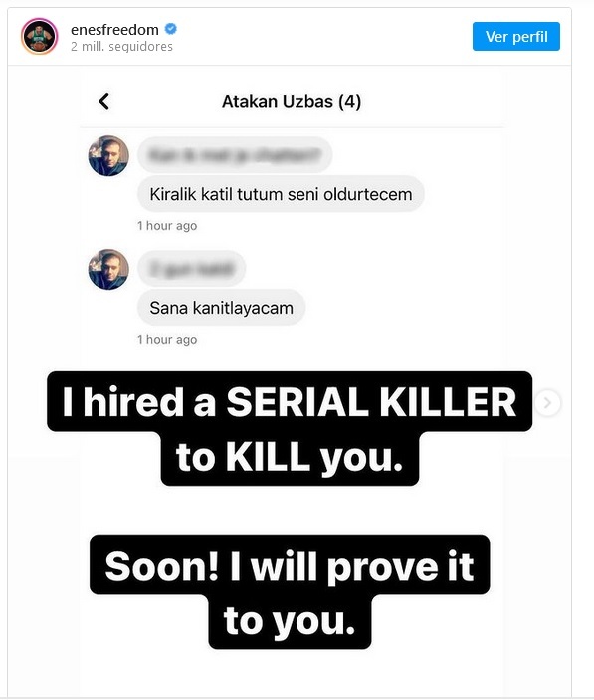The image size is (594, 700).
Task: Click the enesfreedom profile picture
Action: click(x=39, y=36)
